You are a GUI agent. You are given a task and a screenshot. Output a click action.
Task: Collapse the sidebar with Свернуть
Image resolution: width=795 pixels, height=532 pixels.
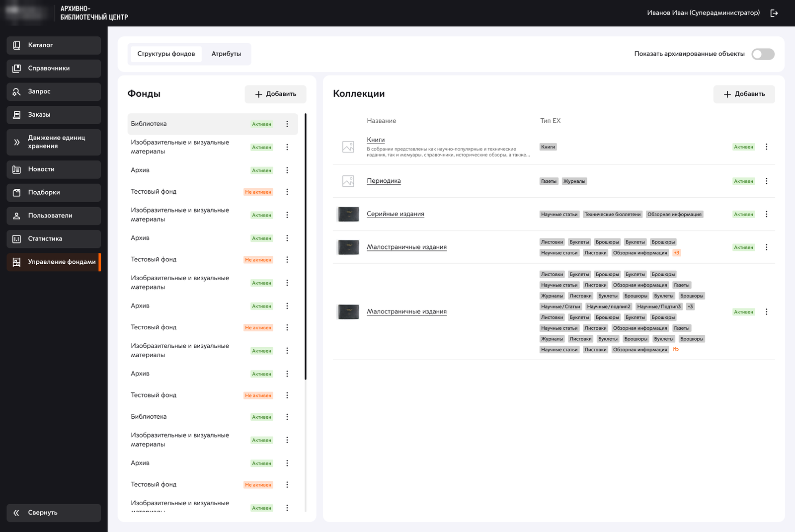(x=54, y=513)
